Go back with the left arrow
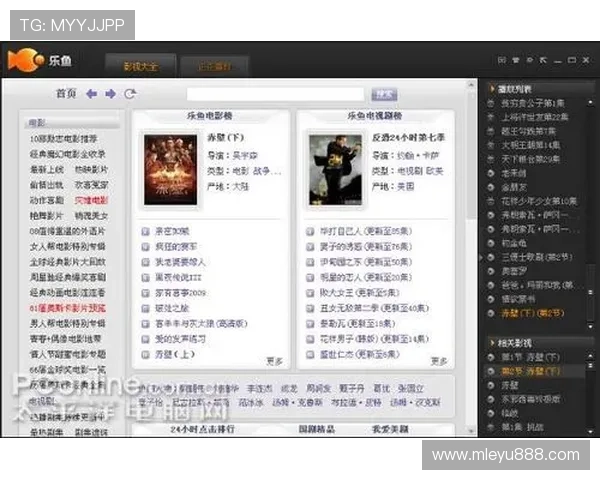Screen dimensions: 600x480 [x=91, y=94]
